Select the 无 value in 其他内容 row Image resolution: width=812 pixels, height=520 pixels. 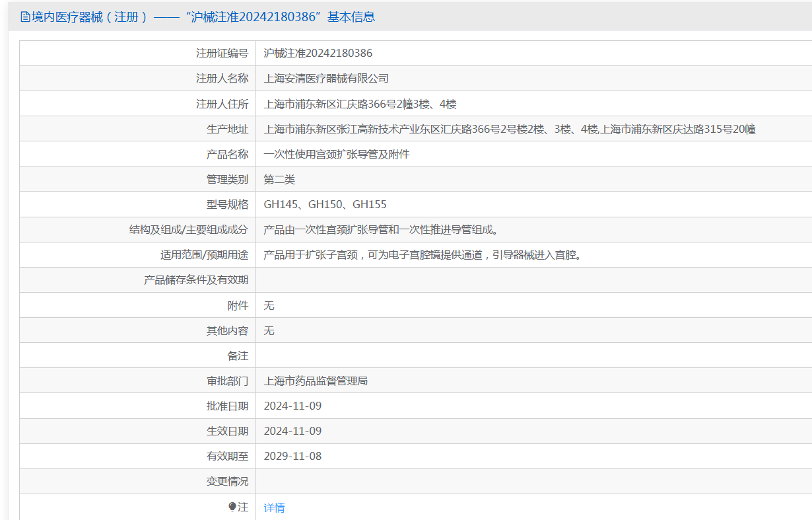(269, 330)
